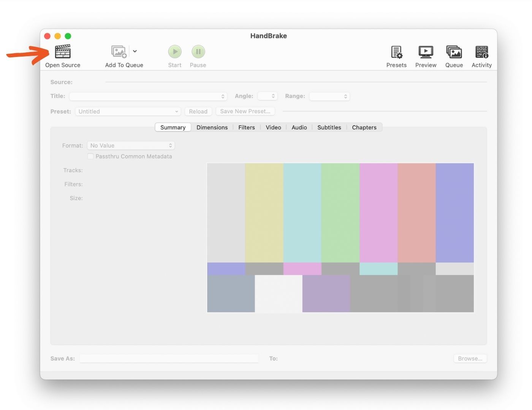Open the Presets panel icon
The image size is (532, 410).
pyautogui.click(x=396, y=52)
